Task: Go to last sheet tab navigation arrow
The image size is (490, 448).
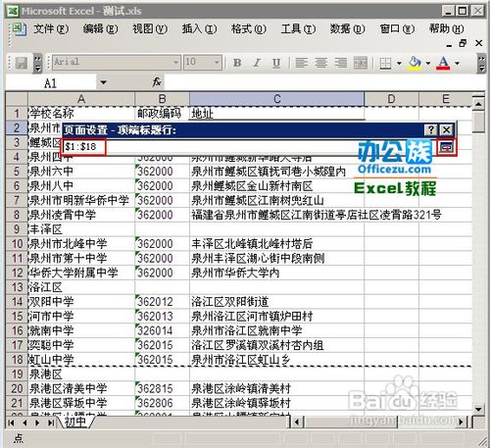Action: pos(51,423)
